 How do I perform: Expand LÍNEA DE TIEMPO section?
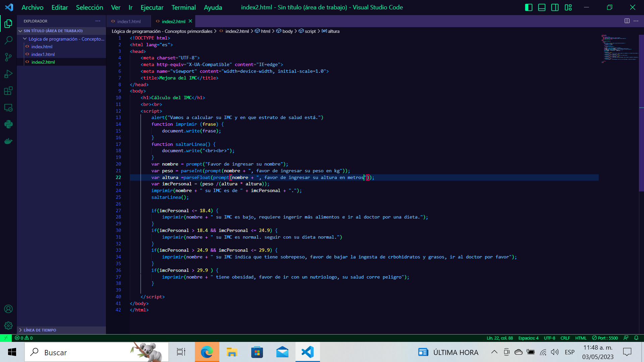point(61,330)
